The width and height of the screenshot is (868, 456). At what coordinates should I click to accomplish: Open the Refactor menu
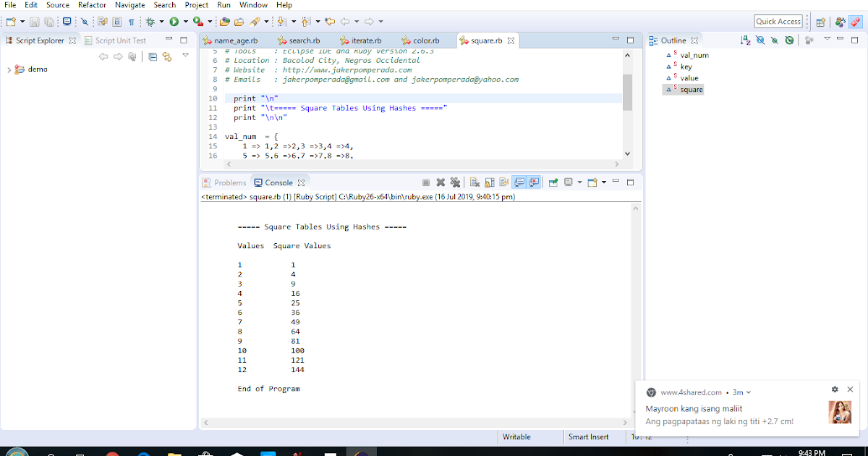92,5
